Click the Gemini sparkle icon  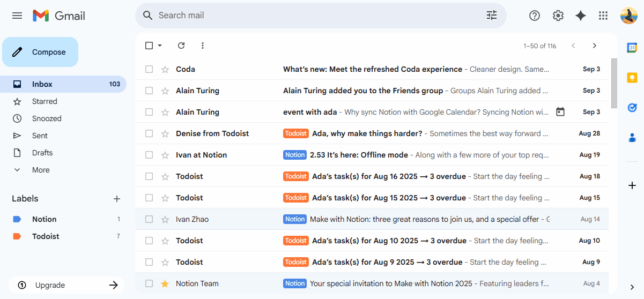[580, 16]
